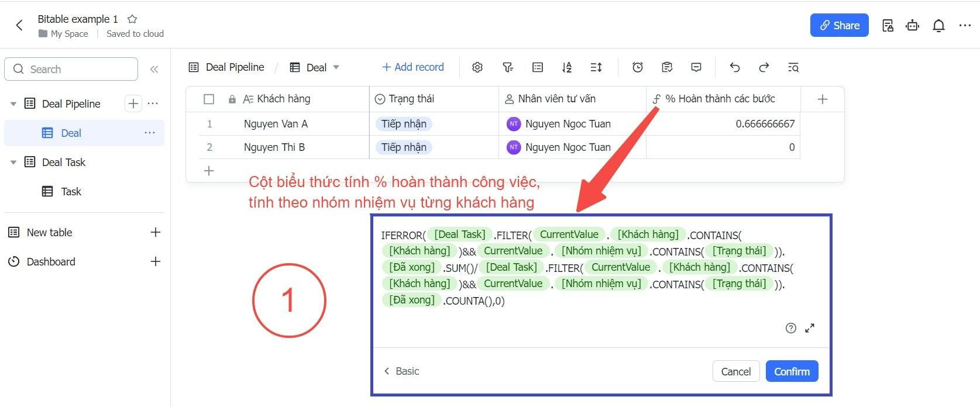Click the blue Share button
Image resolution: width=980 pixels, height=407 pixels.
tap(839, 25)
